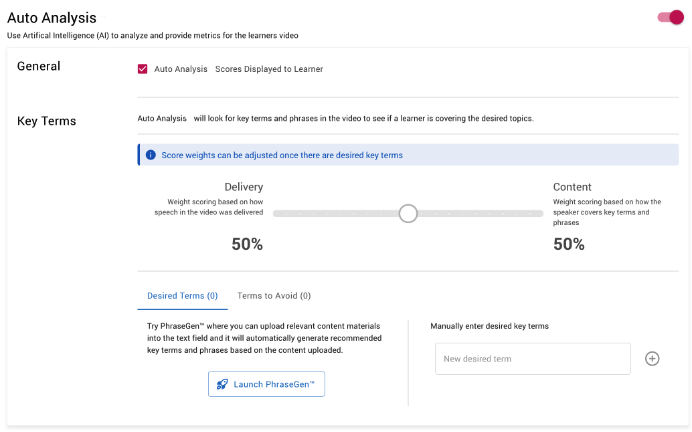692x432 pixels.
Task: Click the 'Key Terms' section heading
Action: coord(47,121)
